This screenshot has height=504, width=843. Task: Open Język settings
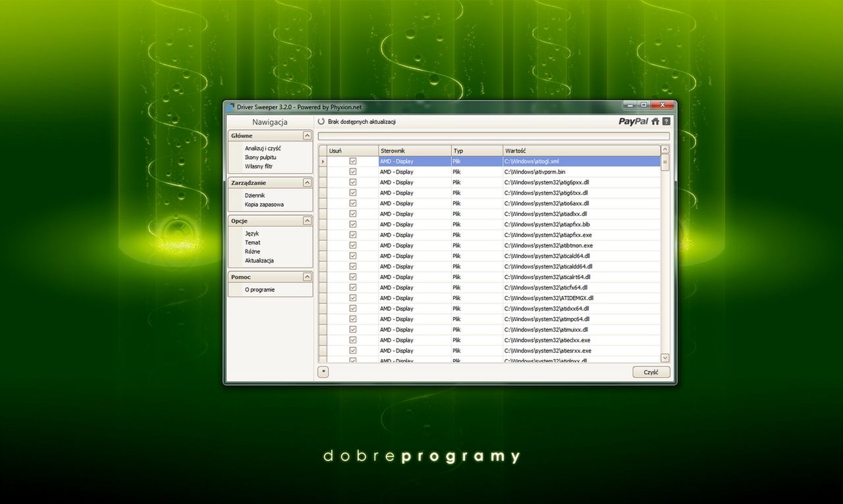252,234
